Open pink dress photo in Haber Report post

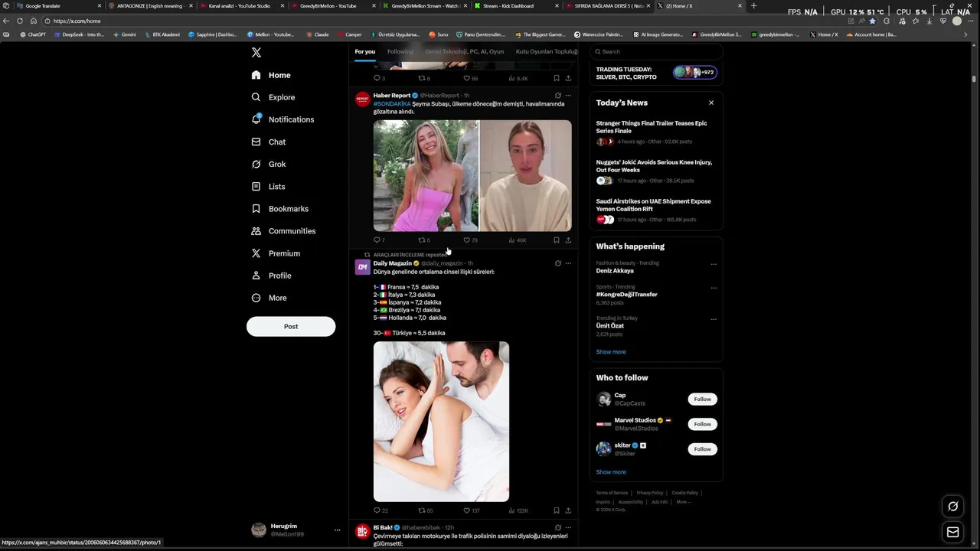point(426,175)
